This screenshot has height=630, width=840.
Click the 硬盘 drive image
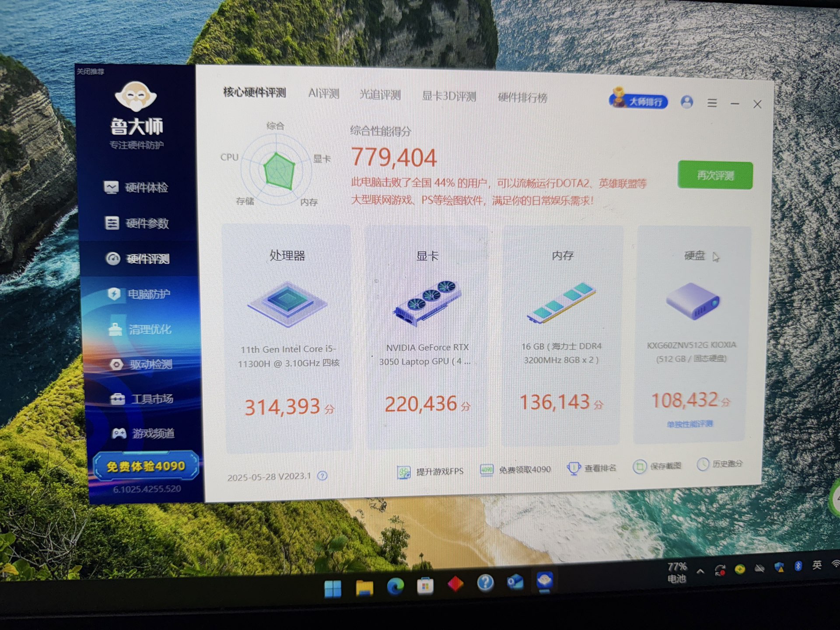693,301
